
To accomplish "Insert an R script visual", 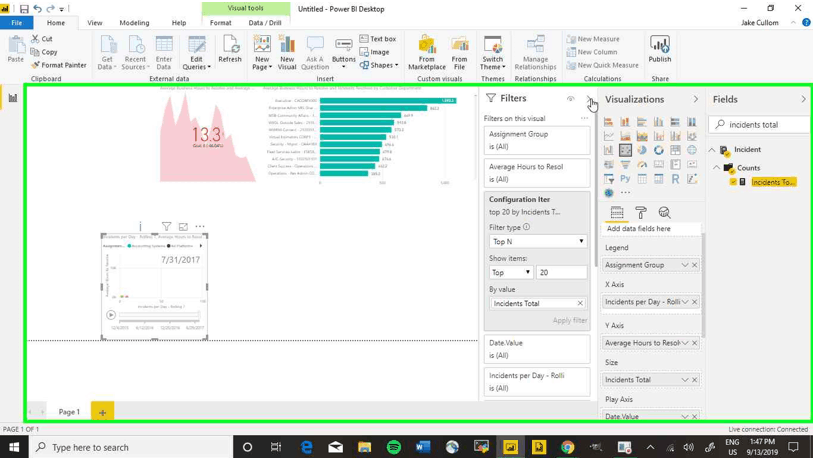I will coord(675,179).
